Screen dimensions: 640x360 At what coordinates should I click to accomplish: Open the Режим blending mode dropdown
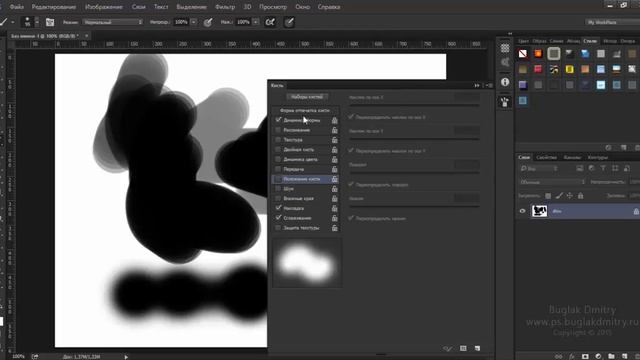click(113, 22)
